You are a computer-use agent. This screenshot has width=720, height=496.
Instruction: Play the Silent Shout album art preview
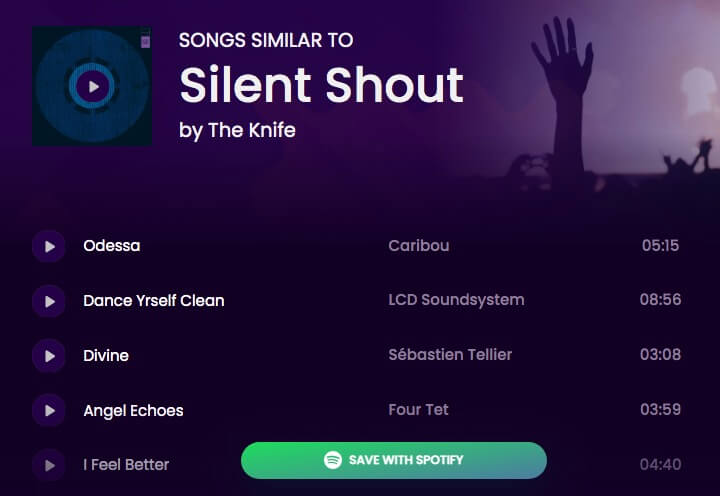click(x=93, y=86)
